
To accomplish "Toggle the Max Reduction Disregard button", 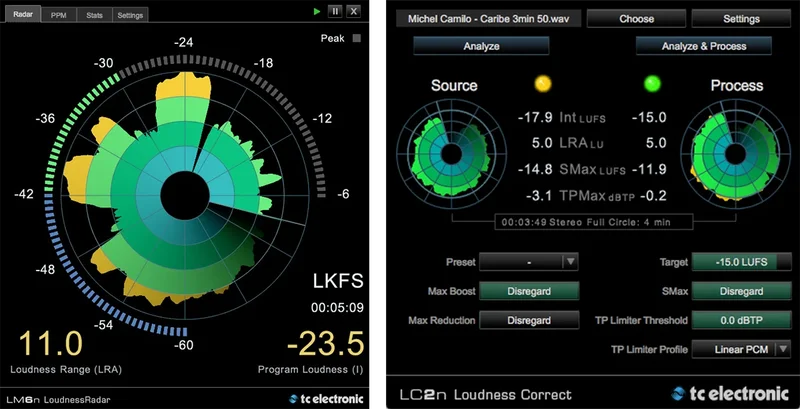I will point(529,320).
